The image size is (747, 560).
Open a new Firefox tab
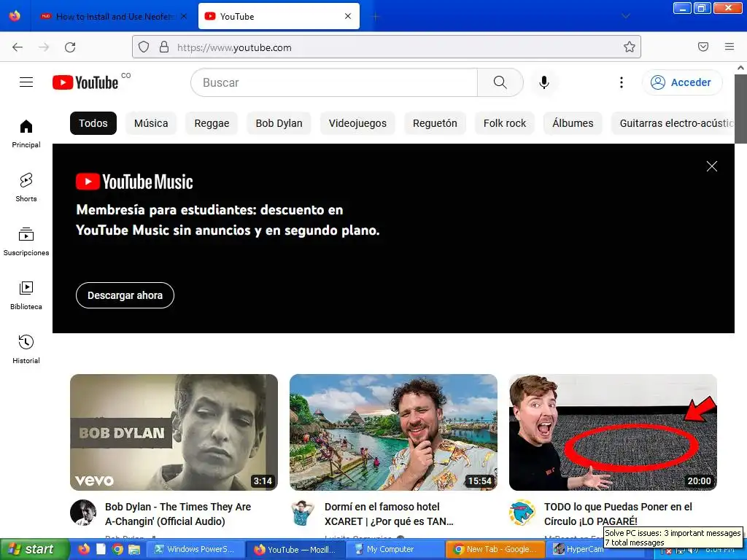tap(376, 17)
